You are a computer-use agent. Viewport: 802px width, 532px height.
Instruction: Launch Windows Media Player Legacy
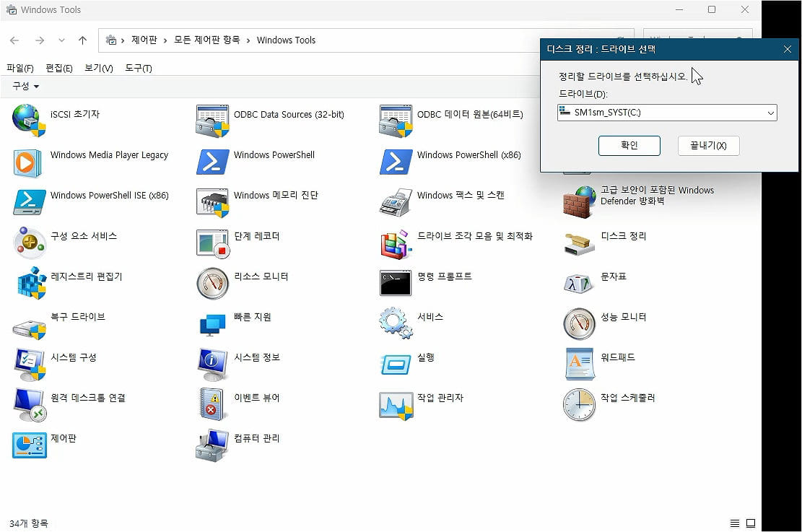pos(108,154)
